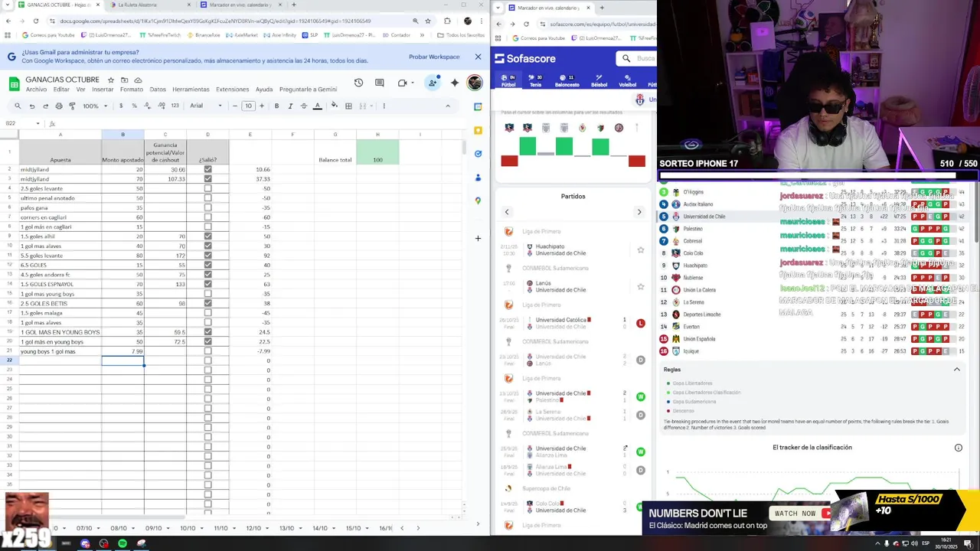
Task: Select the Baloncesto tab in Sofascore
Action: [x=567, y=80]
